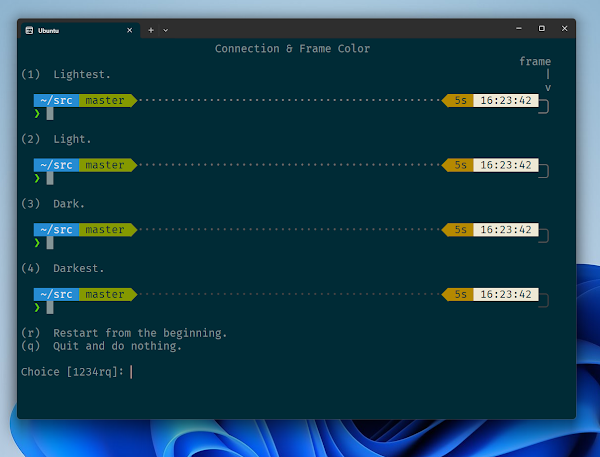600x457 pixels.
Task: Click the ~/src segment under Dark
Action: (x=56, y=230)
